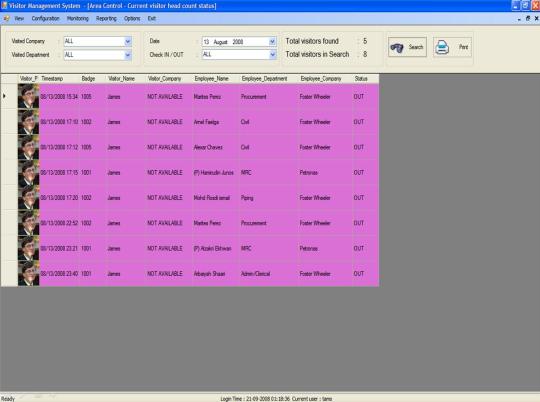Click the Exit menu item
540x402 pixels.
152,18
